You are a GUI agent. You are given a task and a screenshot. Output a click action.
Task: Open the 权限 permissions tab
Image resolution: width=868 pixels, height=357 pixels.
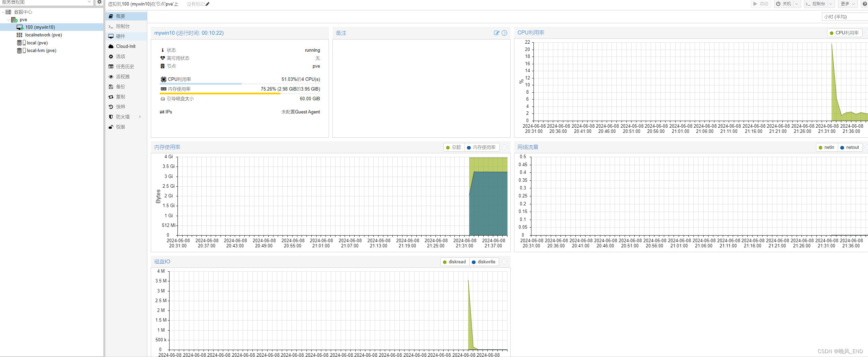click(x=126, y=127)
